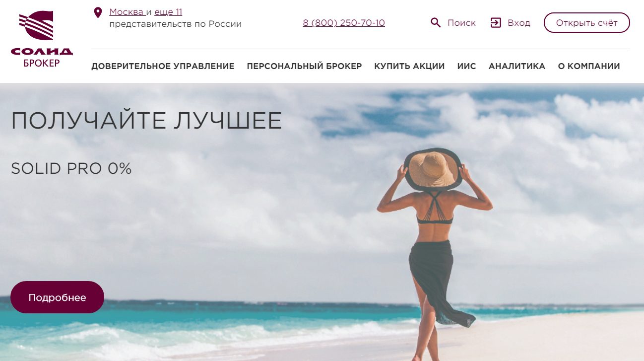644x361 pixels.
Task: Click the SOLID PRO 0% banner subtitle
Action: [x=71, y=169]
